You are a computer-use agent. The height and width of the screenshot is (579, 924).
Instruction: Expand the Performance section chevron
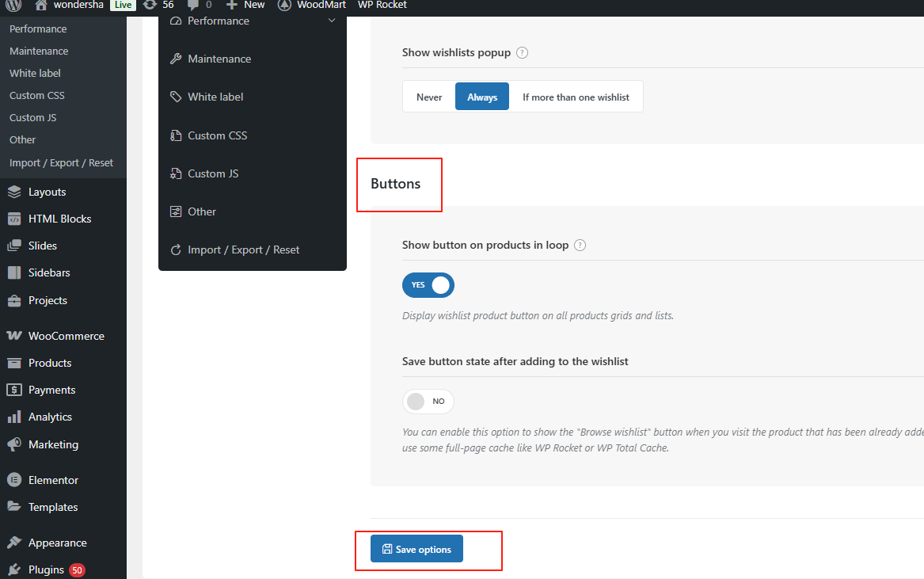click(331, 21)
